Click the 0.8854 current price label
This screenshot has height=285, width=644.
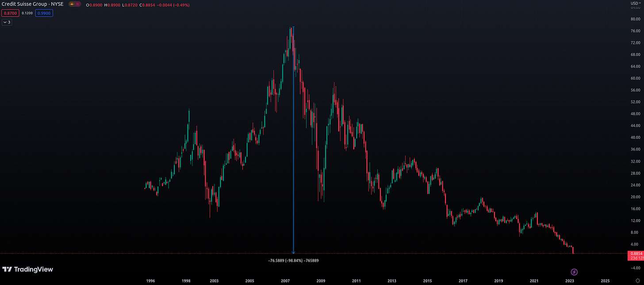click(x=636, y=253)
